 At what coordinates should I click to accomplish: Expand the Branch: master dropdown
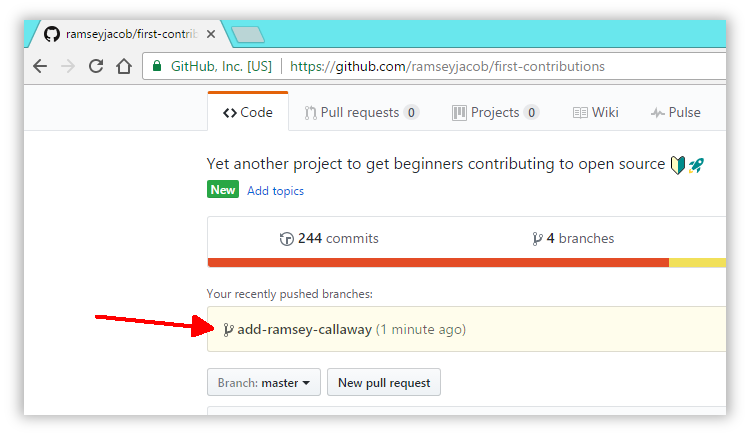264,382
